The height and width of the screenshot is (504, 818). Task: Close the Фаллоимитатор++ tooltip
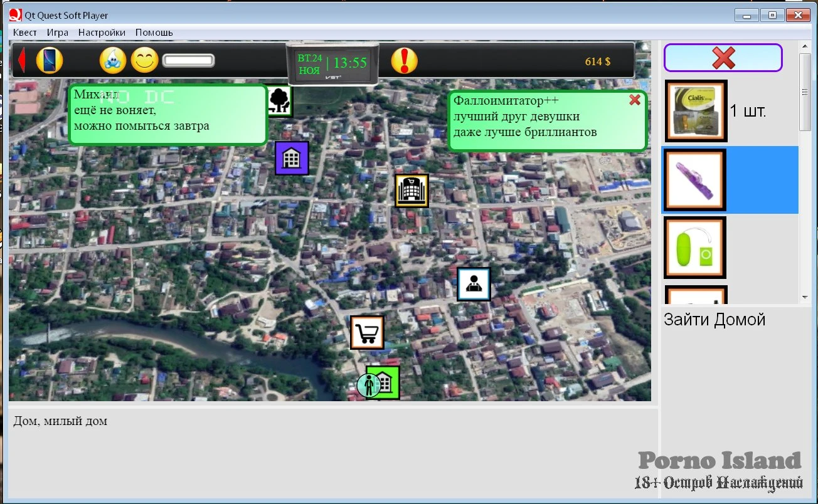(x=635, y=100)
